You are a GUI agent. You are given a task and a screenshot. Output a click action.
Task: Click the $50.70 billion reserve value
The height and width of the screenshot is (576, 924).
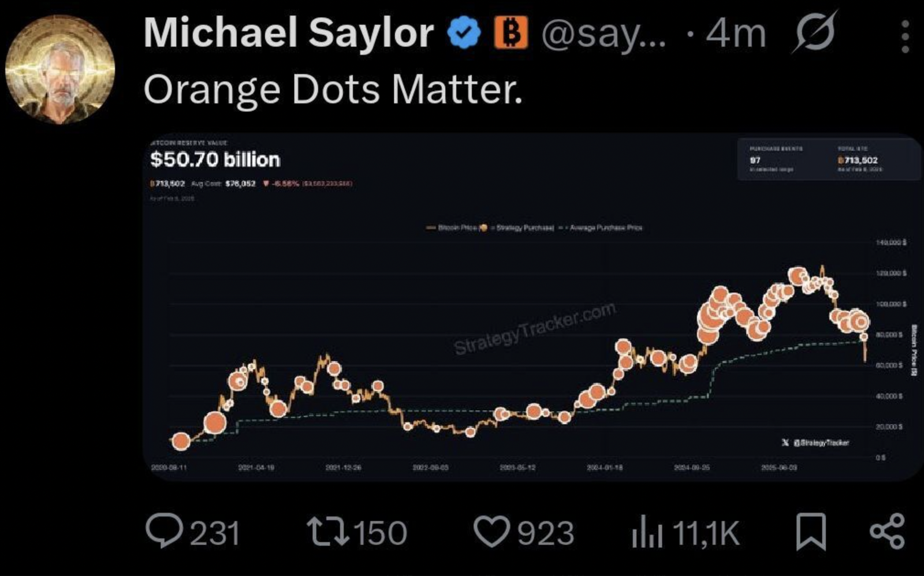tap(215, 159)
